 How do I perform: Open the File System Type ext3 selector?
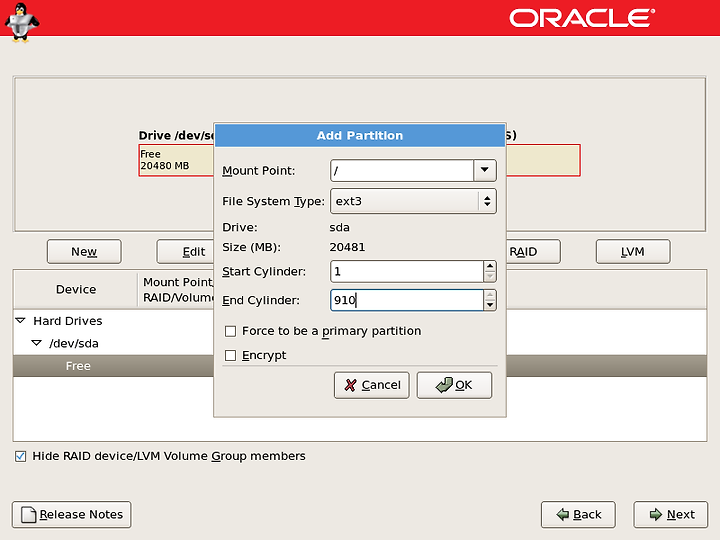click(413, 201)
